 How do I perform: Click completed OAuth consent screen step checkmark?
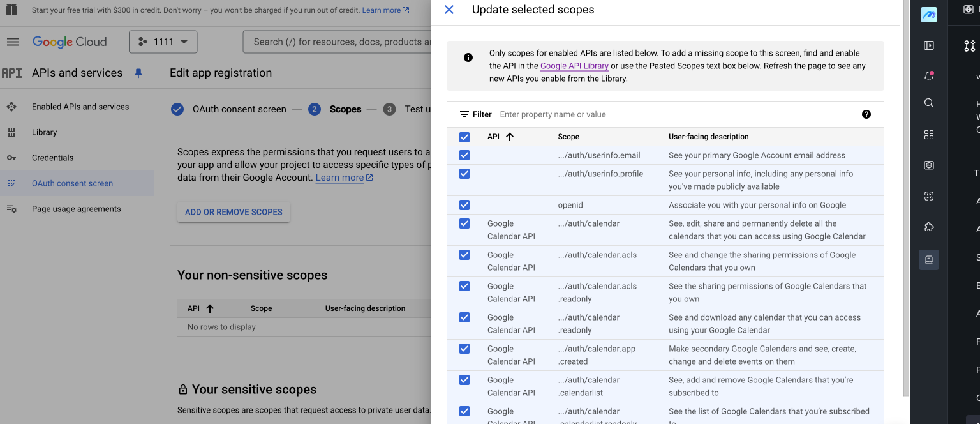tap(177, 109)
